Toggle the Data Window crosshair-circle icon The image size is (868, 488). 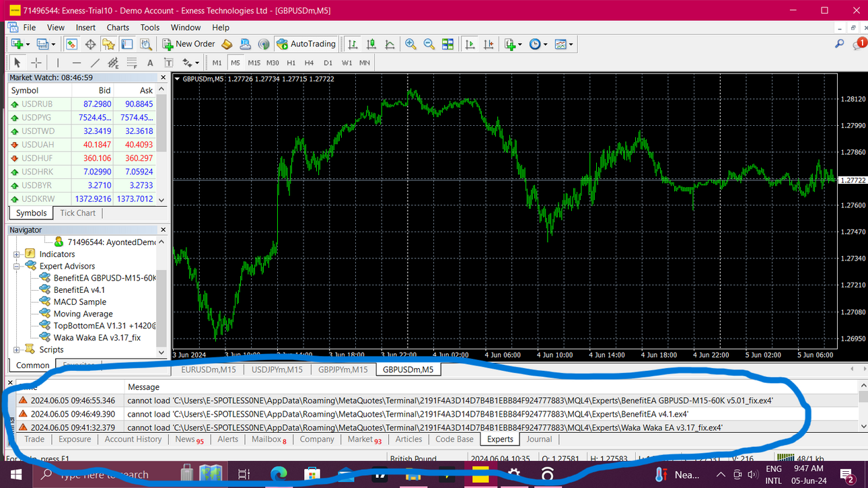(90, 44)
